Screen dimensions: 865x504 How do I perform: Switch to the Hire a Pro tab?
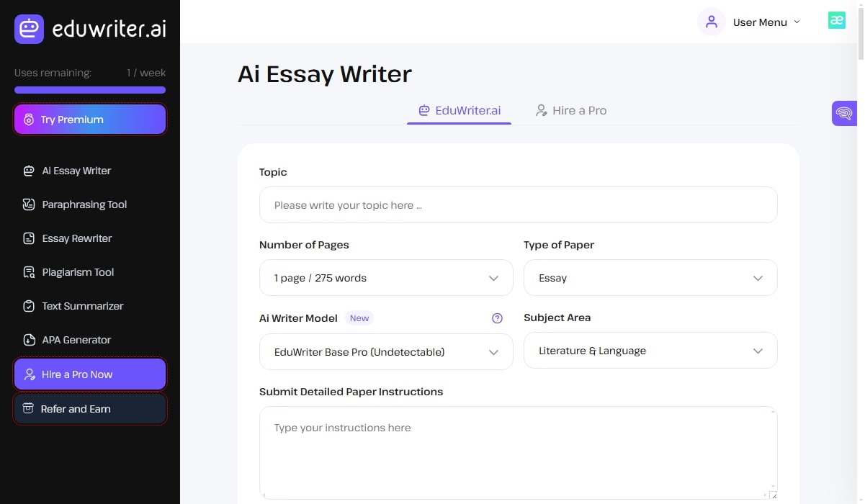[571, 111]
